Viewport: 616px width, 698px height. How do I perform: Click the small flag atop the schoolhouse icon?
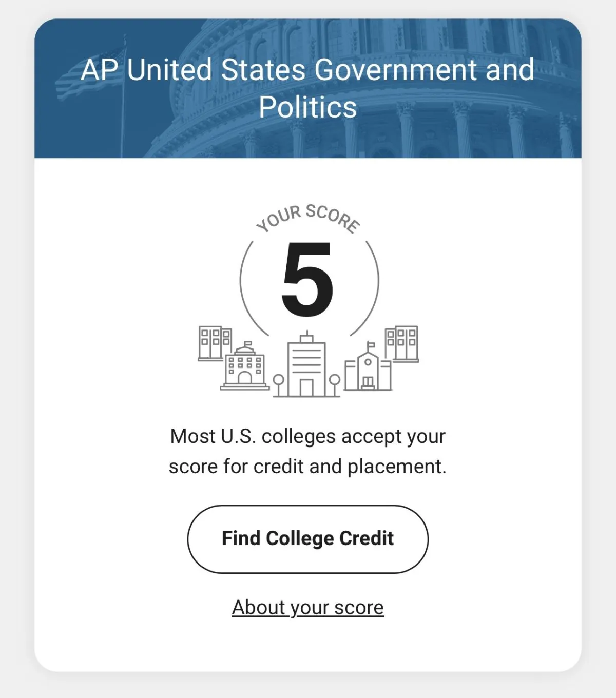point(371,345)
